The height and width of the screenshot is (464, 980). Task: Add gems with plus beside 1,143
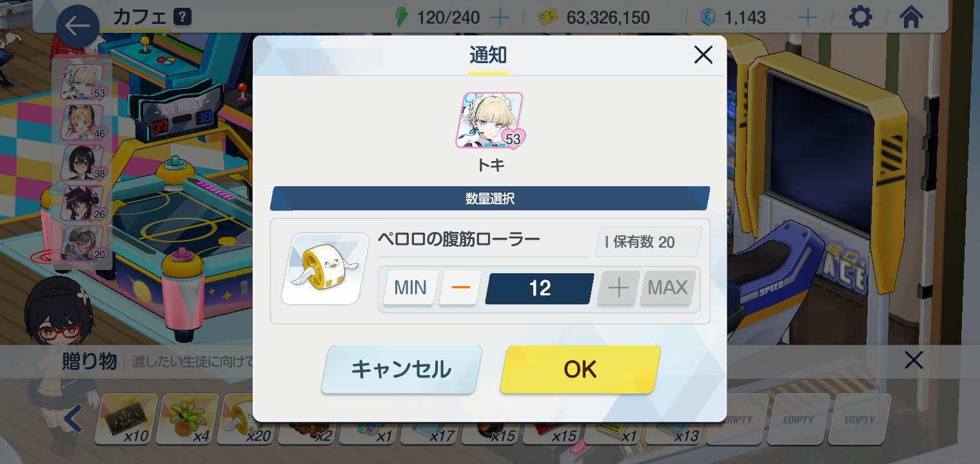tap(807, 17)
